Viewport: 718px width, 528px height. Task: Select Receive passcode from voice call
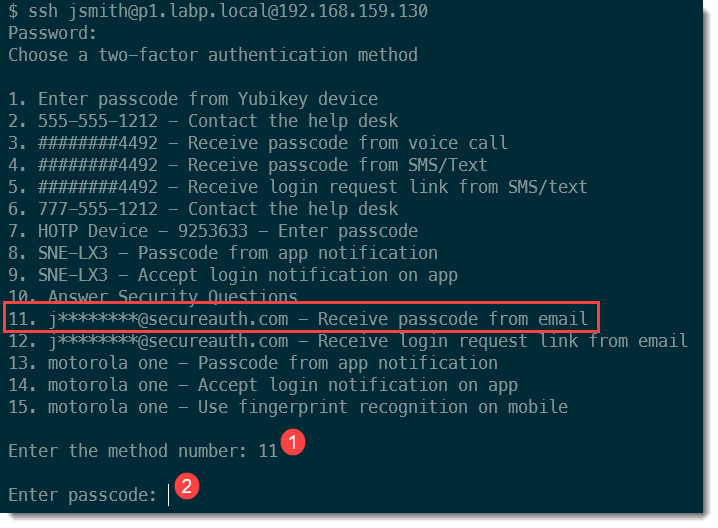pyautogui.click(x=258, y=143)
